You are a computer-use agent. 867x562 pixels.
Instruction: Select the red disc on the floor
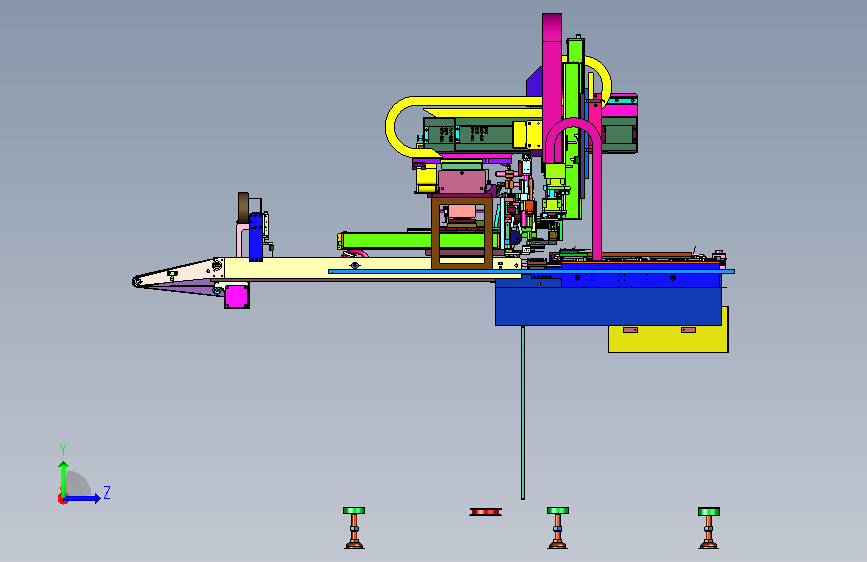point(485,512)
